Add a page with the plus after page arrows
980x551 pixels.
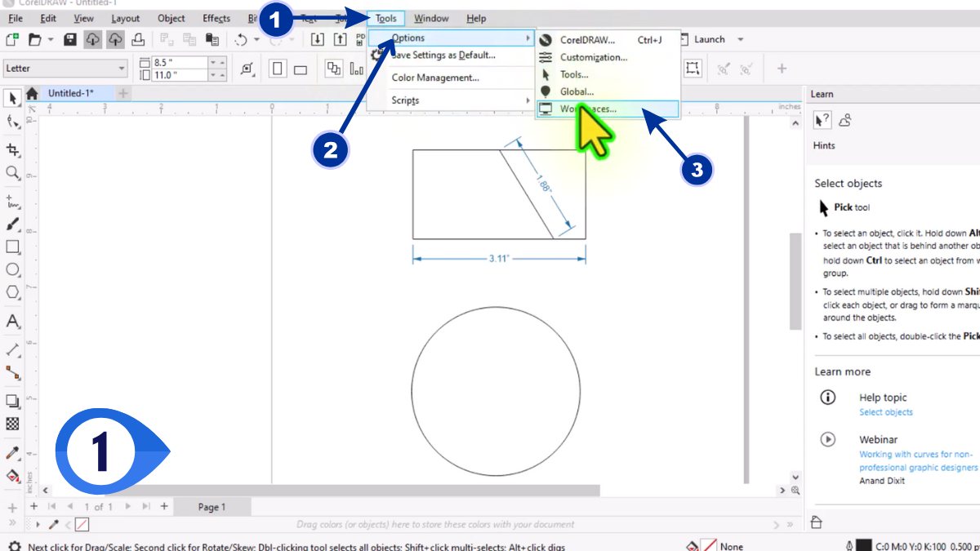[x=164, y=506]
